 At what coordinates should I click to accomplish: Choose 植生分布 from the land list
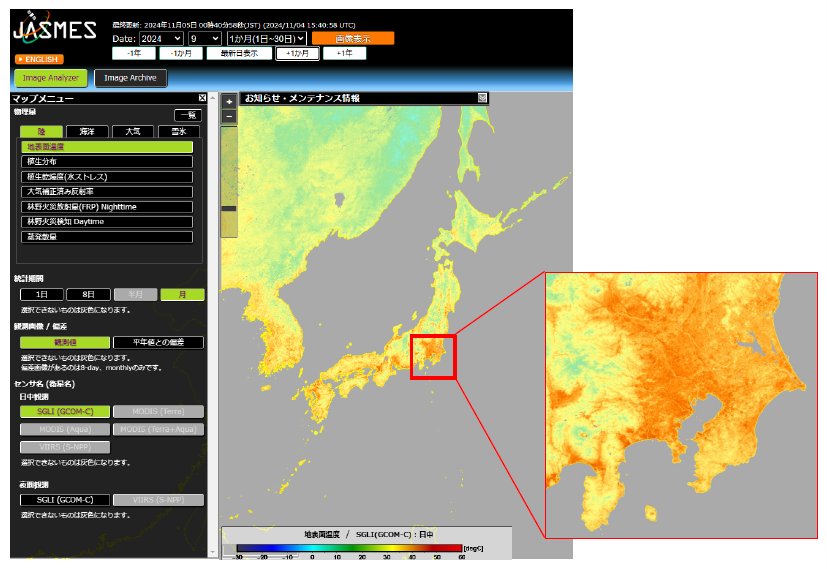[x=107, y=161]
